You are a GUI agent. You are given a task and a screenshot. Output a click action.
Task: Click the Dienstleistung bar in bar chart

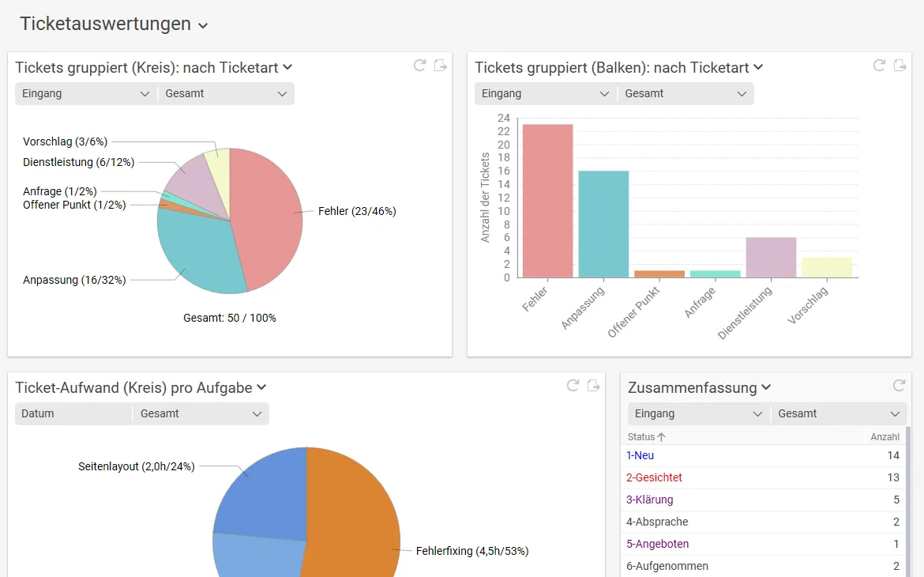click(x=771, y=257)
